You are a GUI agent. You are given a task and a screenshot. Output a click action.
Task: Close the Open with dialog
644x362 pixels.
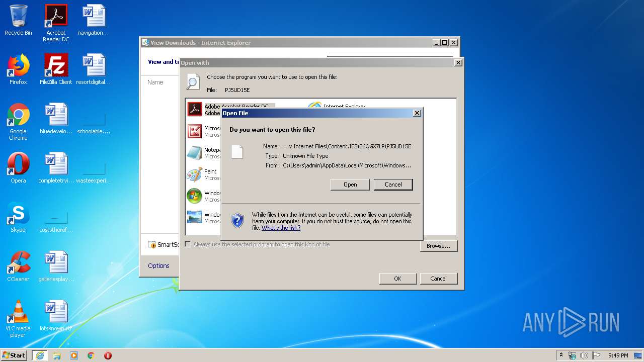click(458, 63)
